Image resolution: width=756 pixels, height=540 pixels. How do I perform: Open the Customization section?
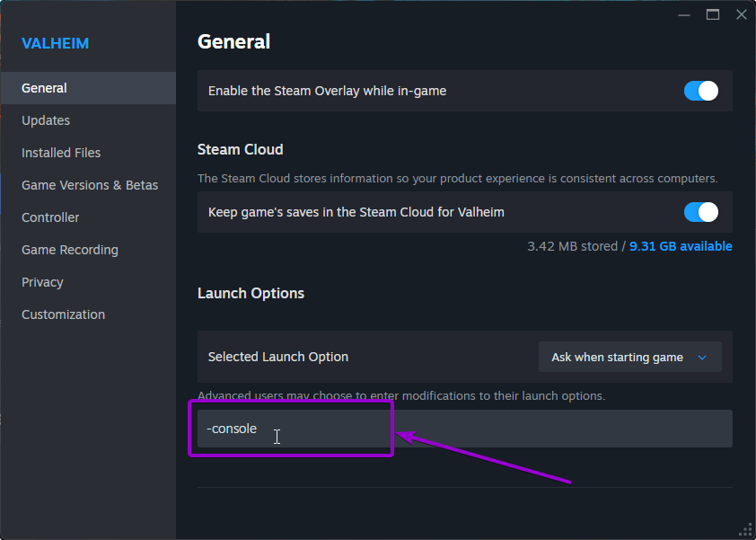[88, 314]
